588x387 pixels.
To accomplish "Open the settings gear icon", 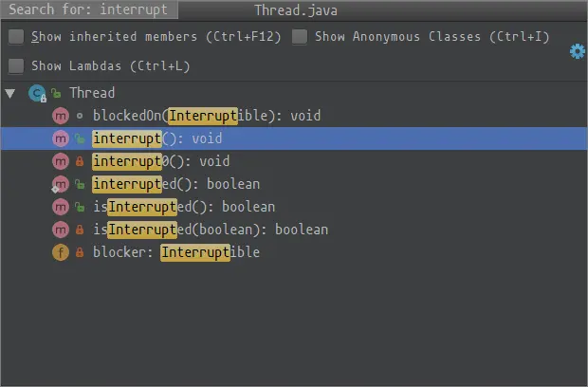I will click(x=578, y=51).
